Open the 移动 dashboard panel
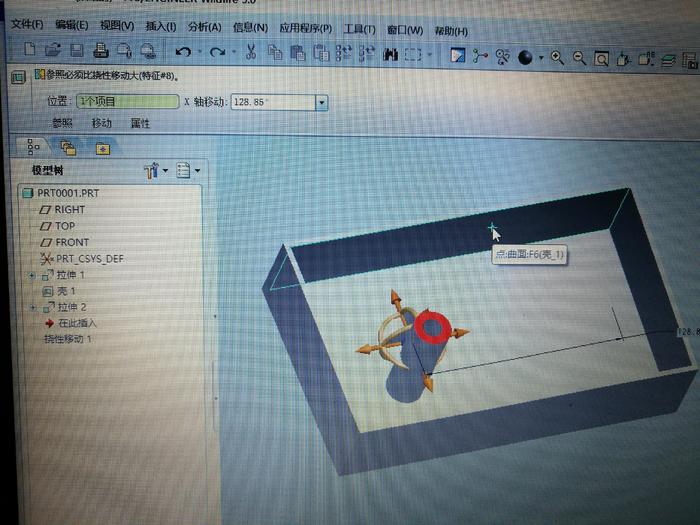Viewport: 700px width, 525px height. (101, 123)
